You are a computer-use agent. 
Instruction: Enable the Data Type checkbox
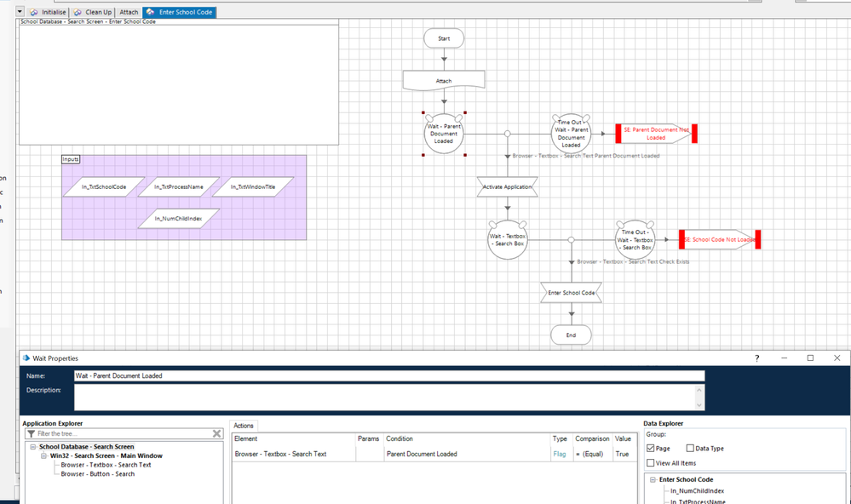[691, 448]
